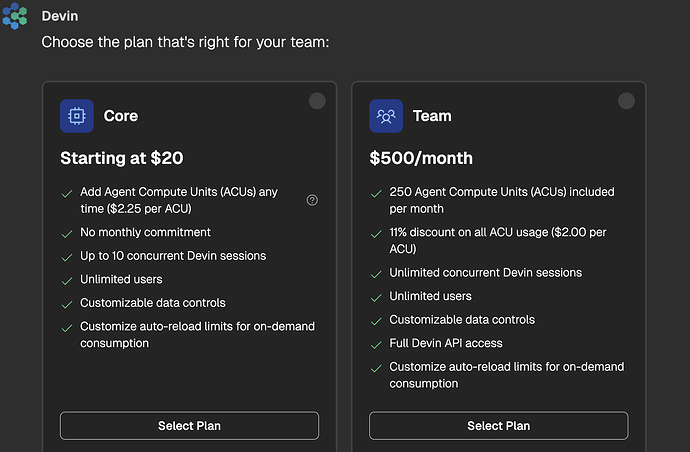Select the Core plan radio button
690x452 pixels.
[x=317, y=101]
